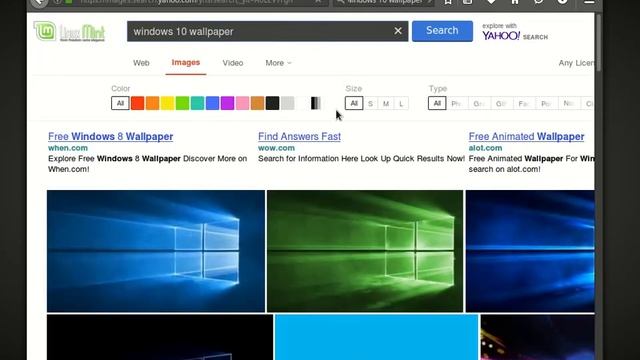This screenshot has height=360, width=640.
Task: Open the green Windows 10 wallpaper thumbnail
Action: click(x=365, y=251)
